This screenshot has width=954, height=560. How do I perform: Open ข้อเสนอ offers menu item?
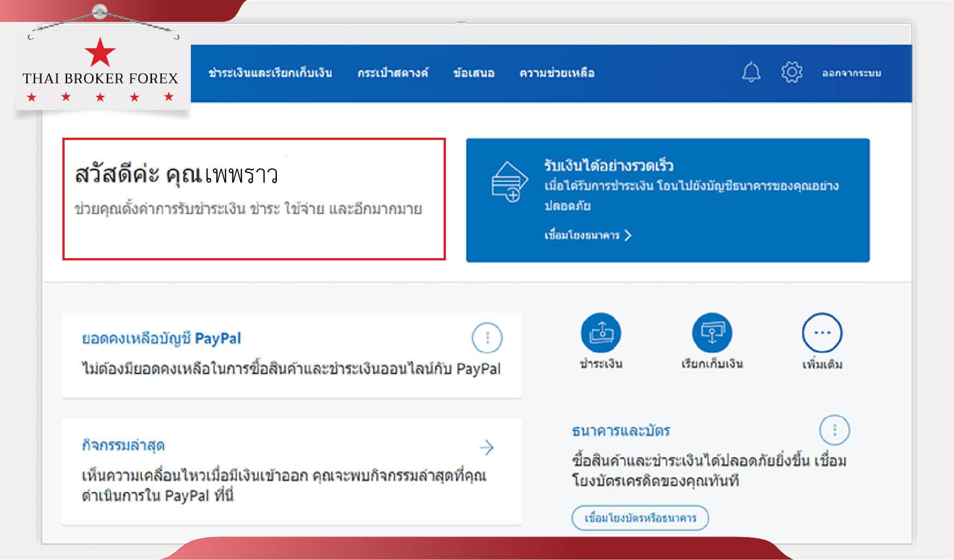pyautogui.click(x=474, y=73)
